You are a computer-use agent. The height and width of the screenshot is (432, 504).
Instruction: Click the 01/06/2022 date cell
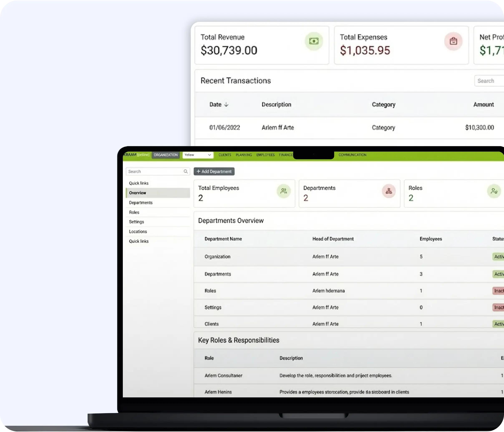pos(225,128)
